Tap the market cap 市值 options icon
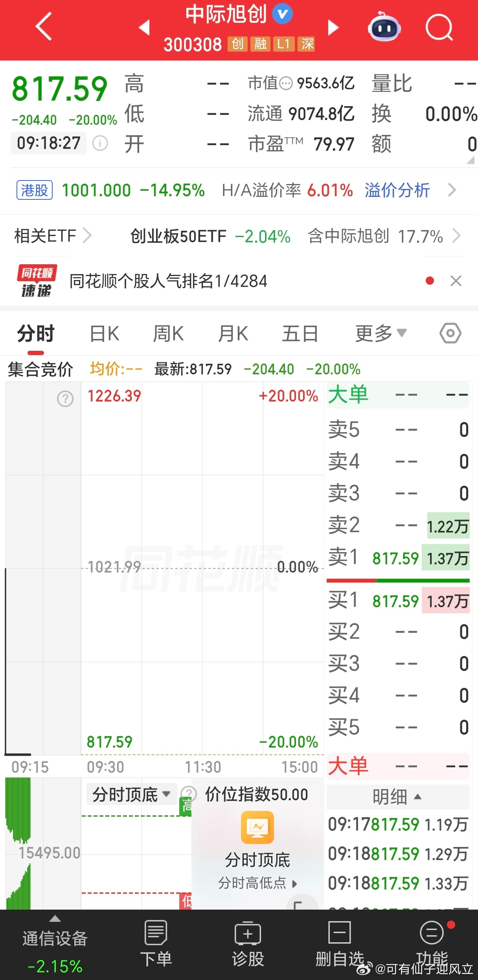Image resolution: width=478 pixels, height=980 pixels. 286,83
